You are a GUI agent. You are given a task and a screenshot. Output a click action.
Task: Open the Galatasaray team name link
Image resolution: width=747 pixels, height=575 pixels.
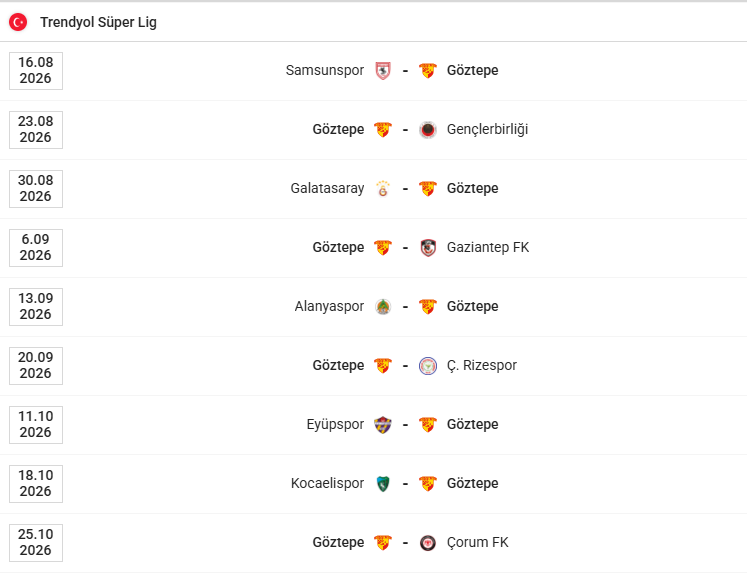[x=327, y=189]
